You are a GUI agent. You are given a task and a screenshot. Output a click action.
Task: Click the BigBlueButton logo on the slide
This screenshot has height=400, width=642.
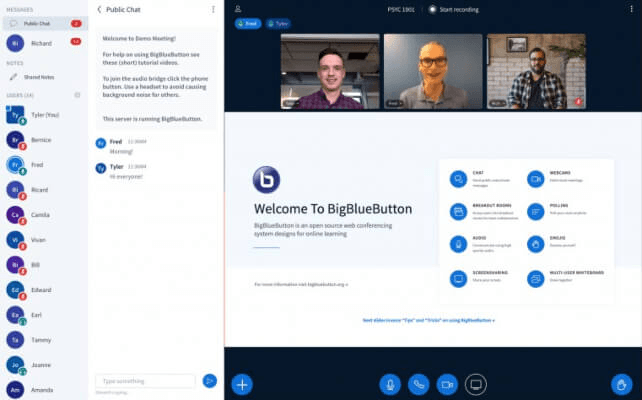click(x=266, y=180)
